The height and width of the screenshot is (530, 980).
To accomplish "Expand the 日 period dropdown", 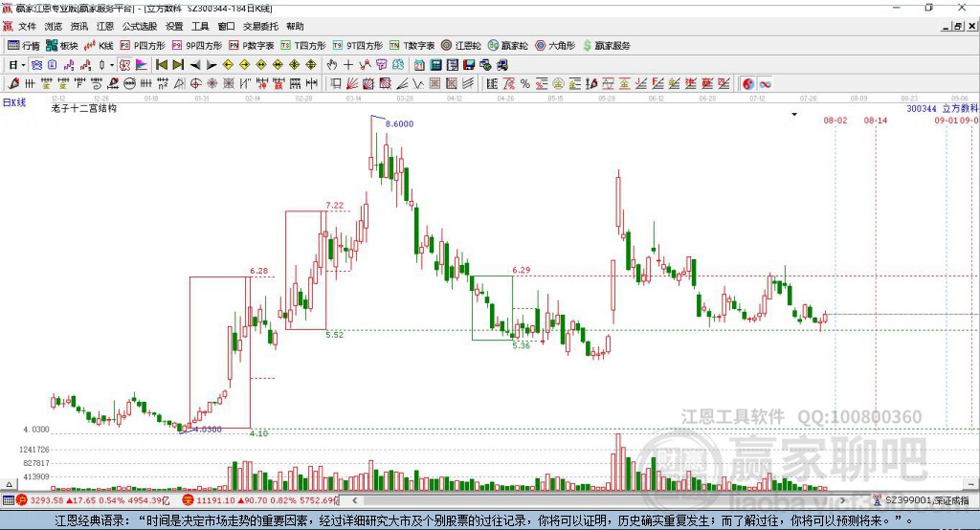I will coord(23,65).
